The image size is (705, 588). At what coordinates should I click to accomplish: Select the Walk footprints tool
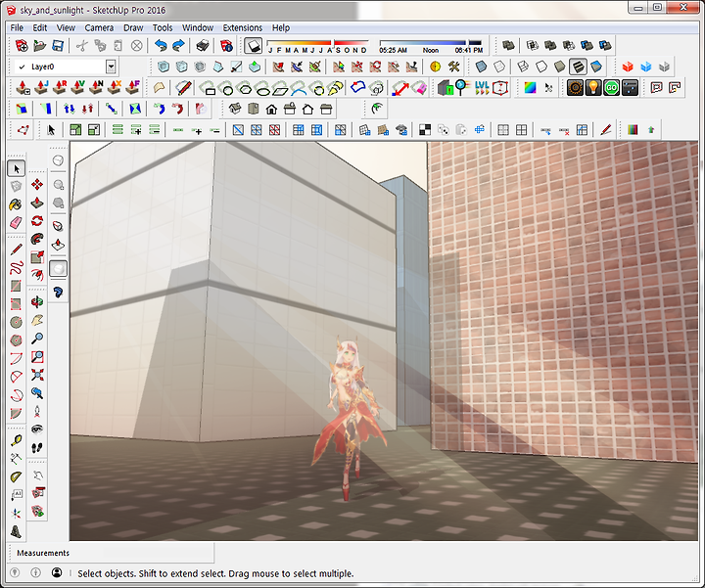click(37, 448)
